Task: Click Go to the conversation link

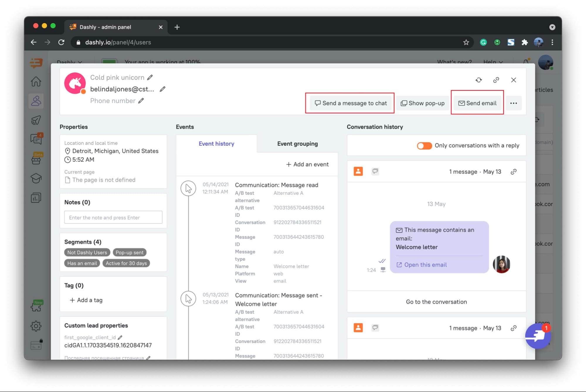Action: coord(436,301)
